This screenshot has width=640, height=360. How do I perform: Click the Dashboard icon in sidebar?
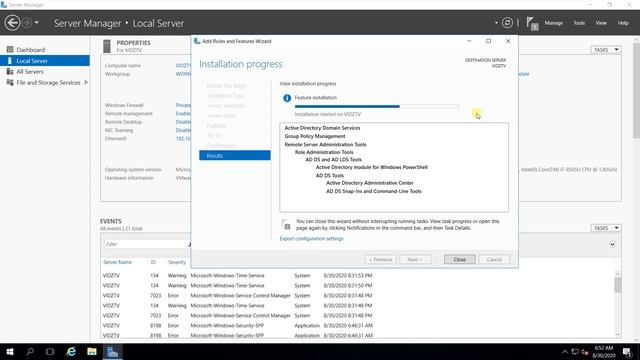10,50
